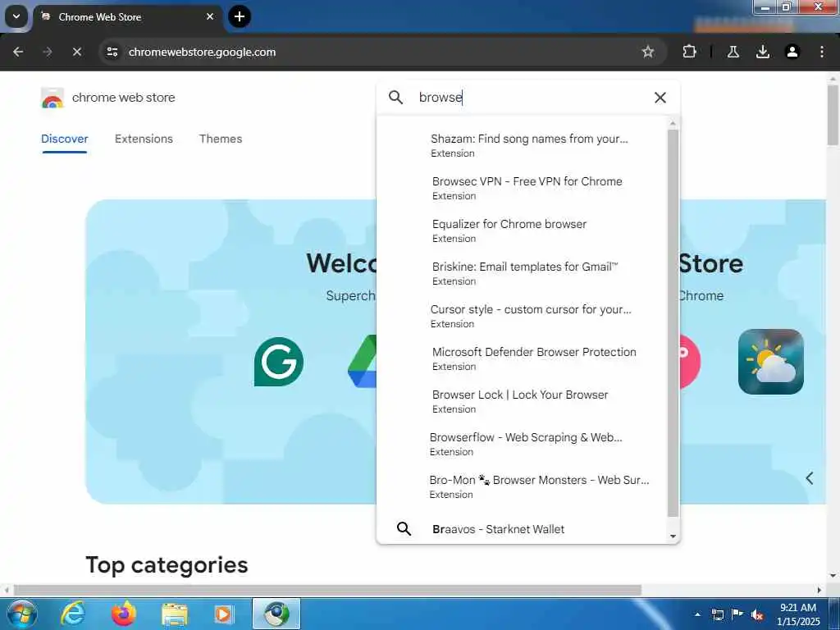Click suggestion list scrollbar up arrow
This screenshot has width=840, height=630.
pos(673,124)
